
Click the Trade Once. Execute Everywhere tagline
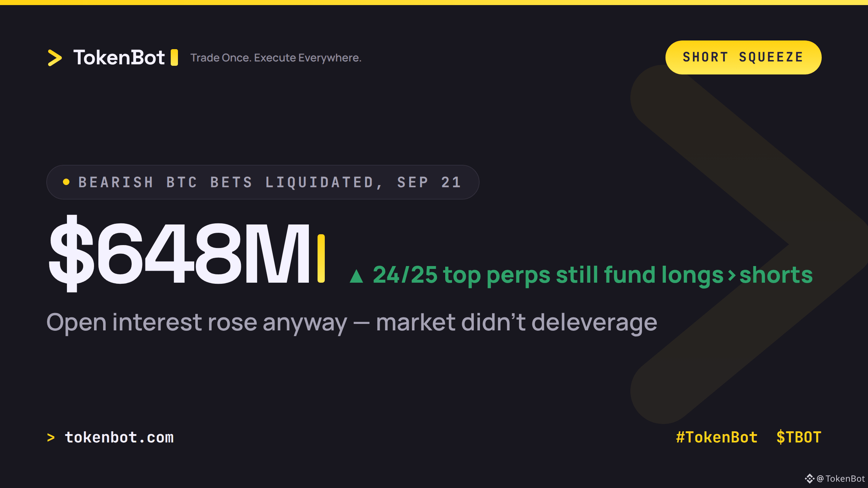pyautogui.click(x=276, y=58)
